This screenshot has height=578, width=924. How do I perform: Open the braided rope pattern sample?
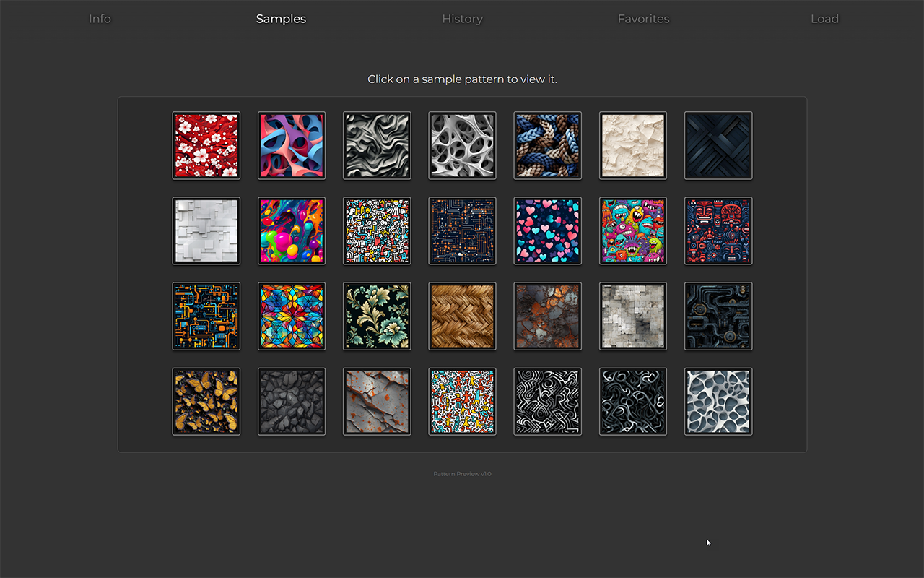[x=547, y=145]
